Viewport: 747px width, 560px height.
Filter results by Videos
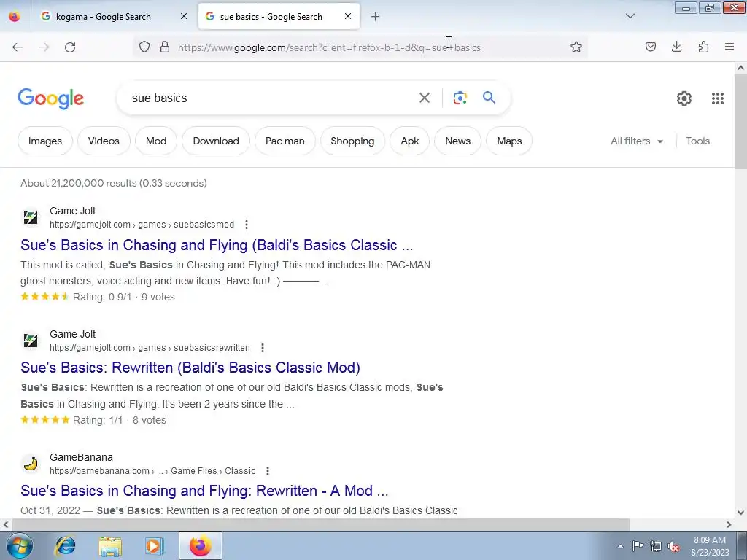tap(104, 141)
